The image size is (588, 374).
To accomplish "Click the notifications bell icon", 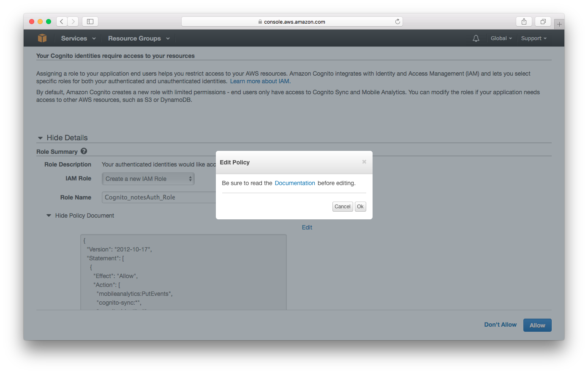I will 476,38.
